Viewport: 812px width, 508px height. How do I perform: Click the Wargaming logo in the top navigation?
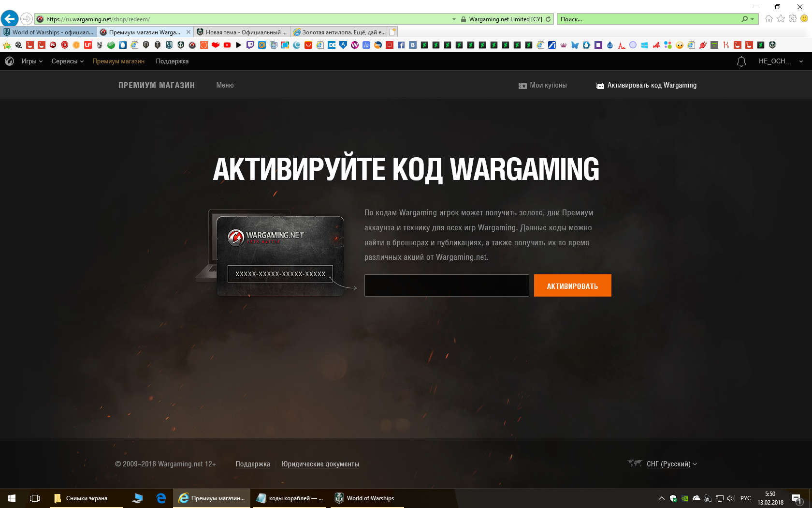(x=9, y=61)
